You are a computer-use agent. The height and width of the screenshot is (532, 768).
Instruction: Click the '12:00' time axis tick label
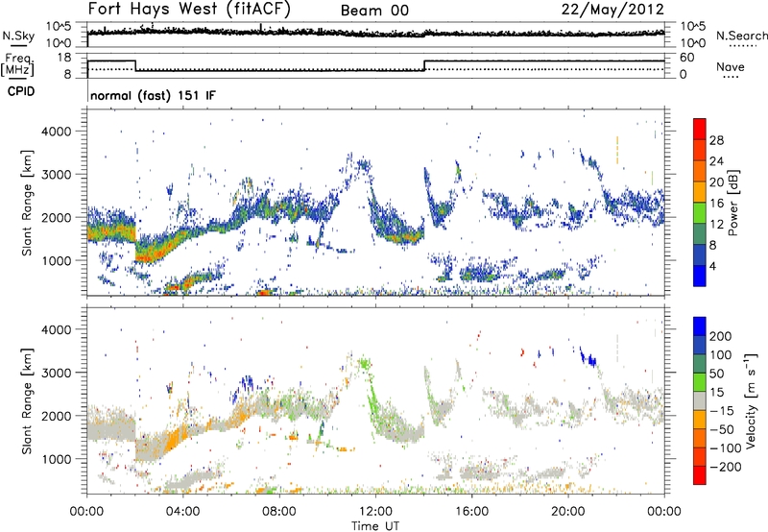click(x=375, y=512)
